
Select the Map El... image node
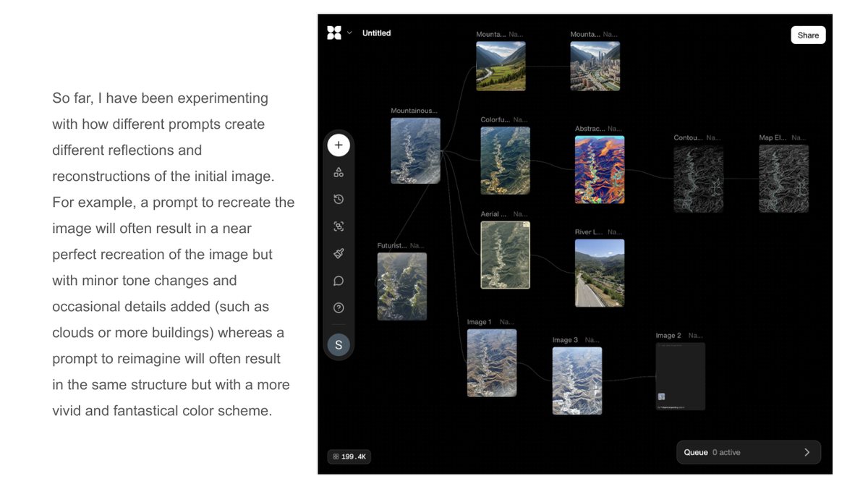click(783, 179)
